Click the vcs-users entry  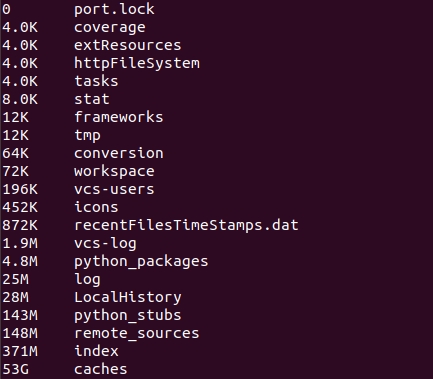pos(114,189)
